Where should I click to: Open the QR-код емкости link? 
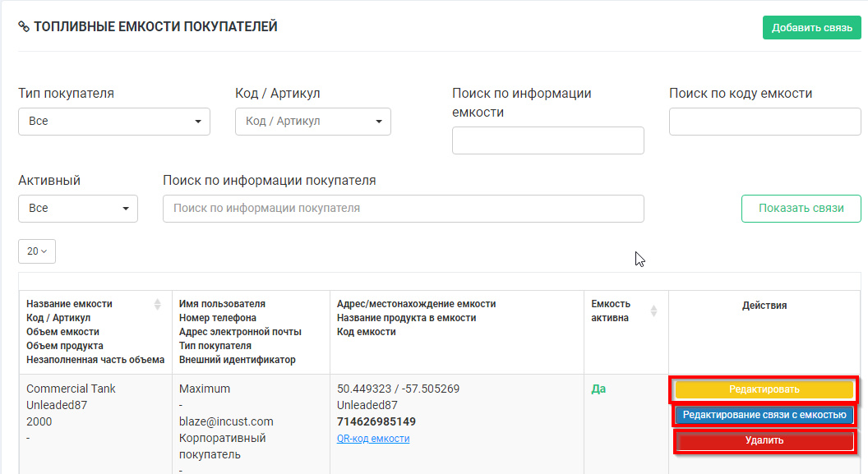point(373,439)
